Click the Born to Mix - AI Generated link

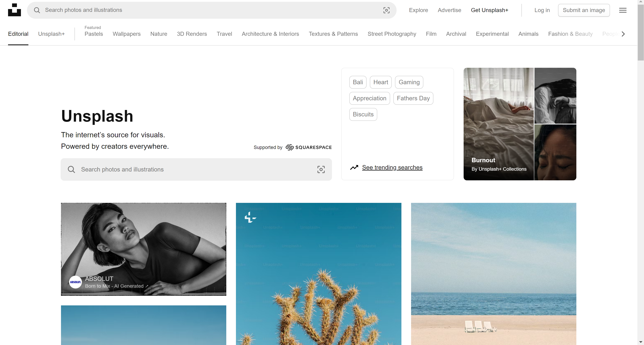(117, 286)
